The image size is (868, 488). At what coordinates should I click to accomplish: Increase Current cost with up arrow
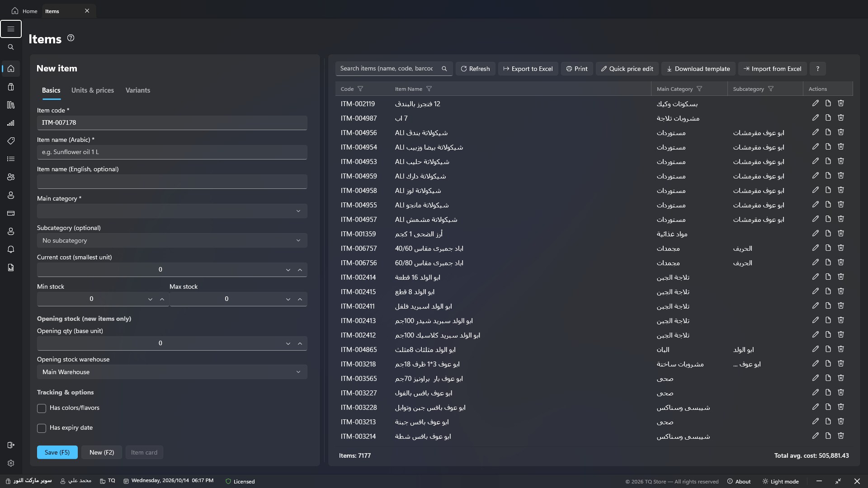point(300,270)
